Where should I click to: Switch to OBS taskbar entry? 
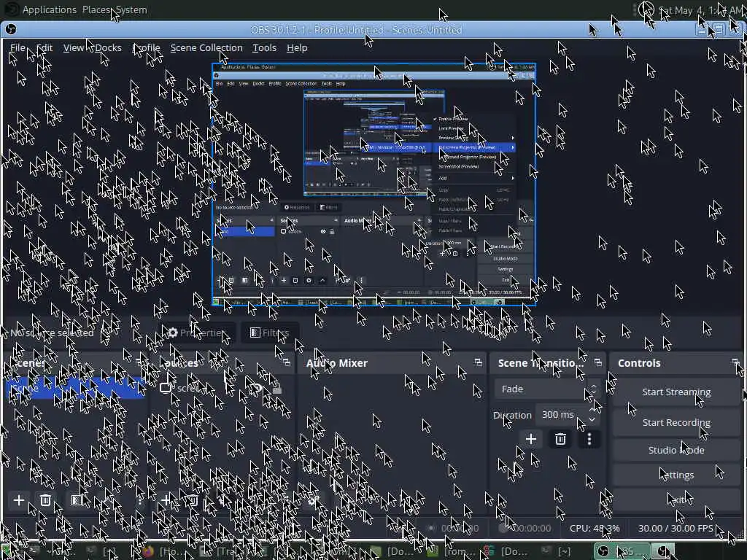(622, 551)
